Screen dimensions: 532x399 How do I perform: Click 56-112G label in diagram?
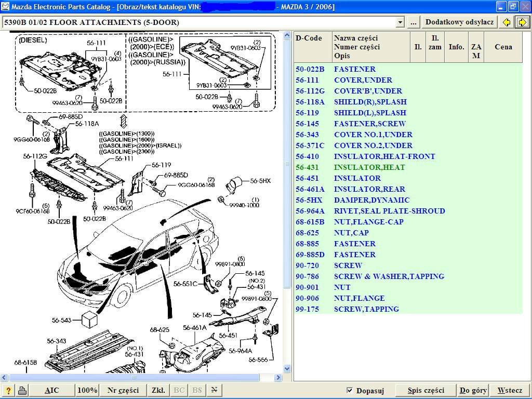(x=35, y=156)
